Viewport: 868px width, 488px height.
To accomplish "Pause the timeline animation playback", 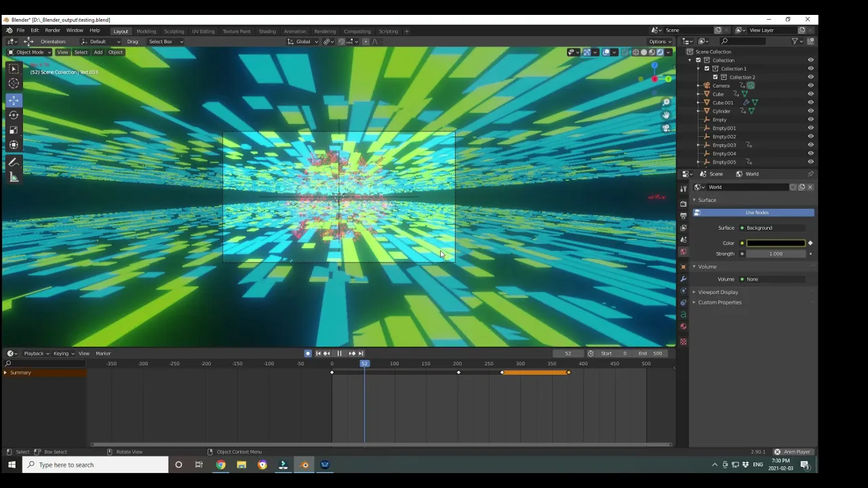I will click(339, 353).
